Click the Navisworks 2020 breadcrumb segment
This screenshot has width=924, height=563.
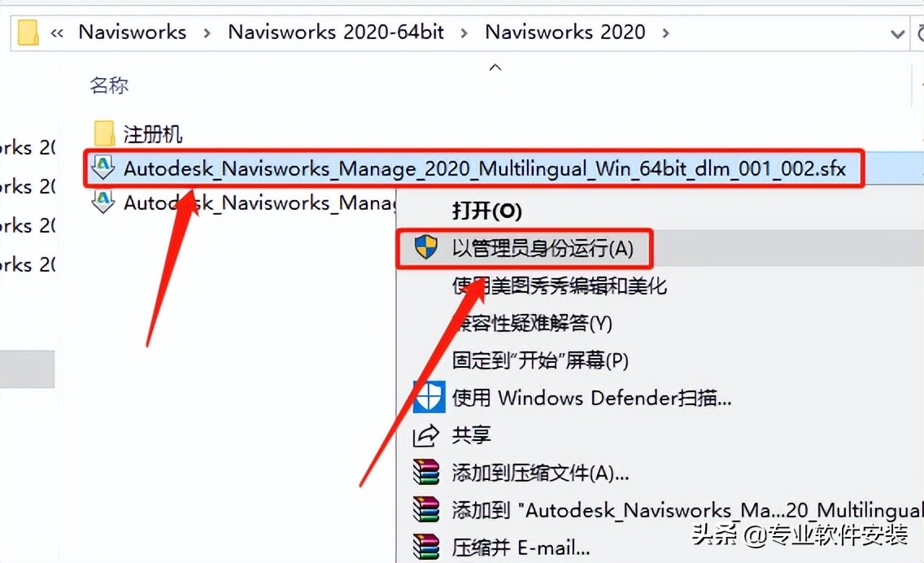coord(565,32)
